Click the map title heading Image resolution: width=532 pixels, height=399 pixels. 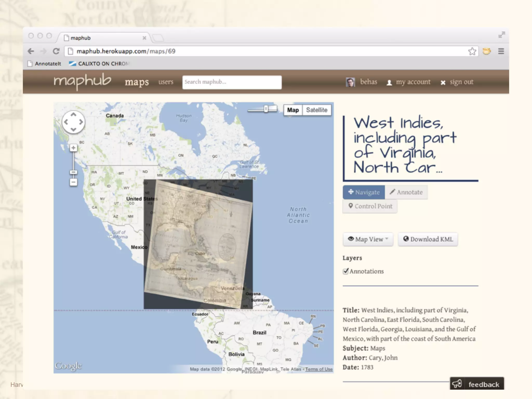click(405, 145)
